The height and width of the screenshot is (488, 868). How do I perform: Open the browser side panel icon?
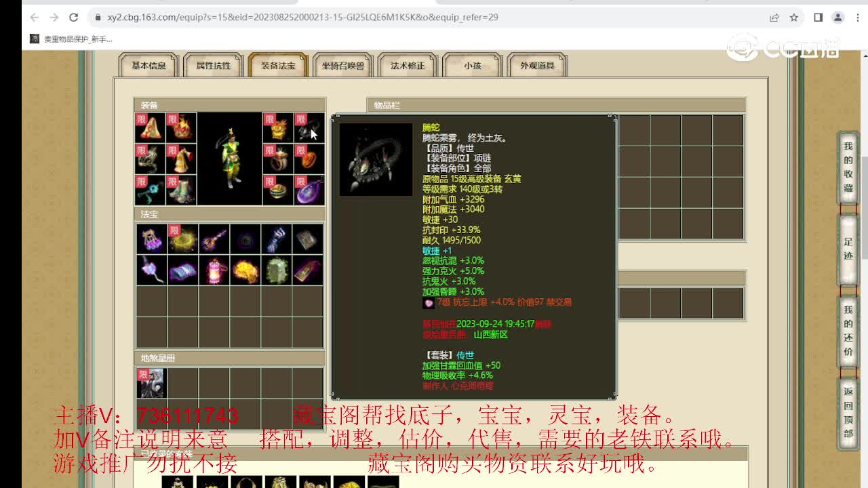(818, 18)
